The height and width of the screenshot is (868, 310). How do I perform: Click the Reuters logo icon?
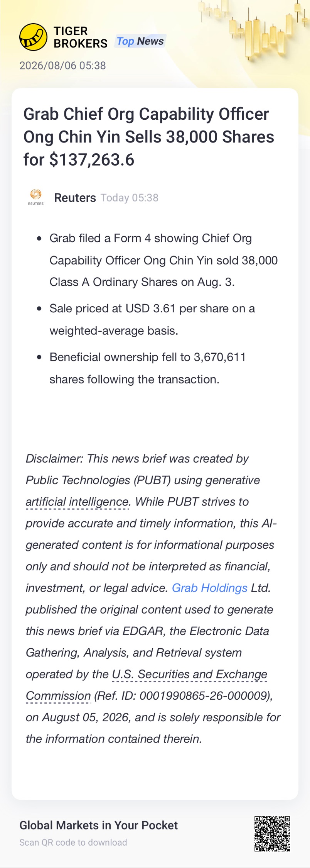36,197
